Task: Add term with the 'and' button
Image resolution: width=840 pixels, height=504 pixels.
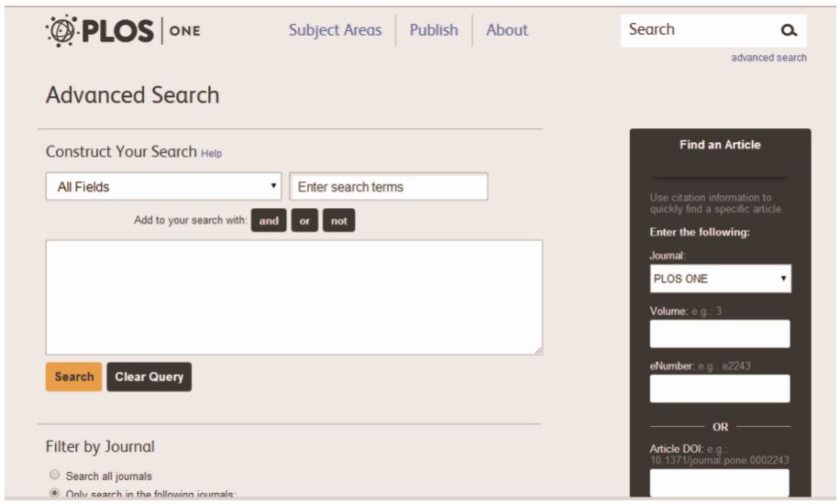Action: coord(269,221)
